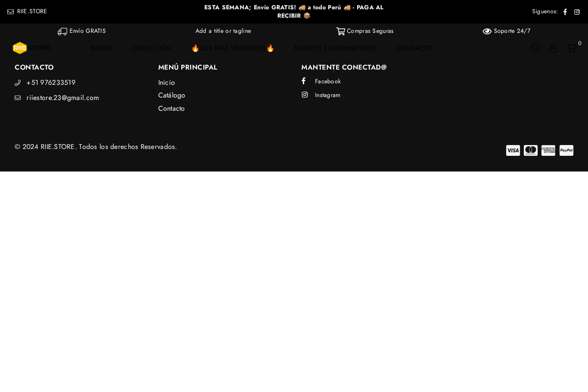588x392 pixels.
Task: Click the RIIE.STORE logo
Action: click(31, 48)
